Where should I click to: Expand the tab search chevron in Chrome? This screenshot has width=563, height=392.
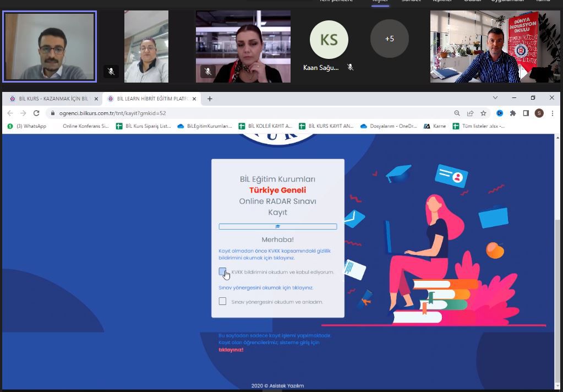pyautogui.click(x=495, y=98)
